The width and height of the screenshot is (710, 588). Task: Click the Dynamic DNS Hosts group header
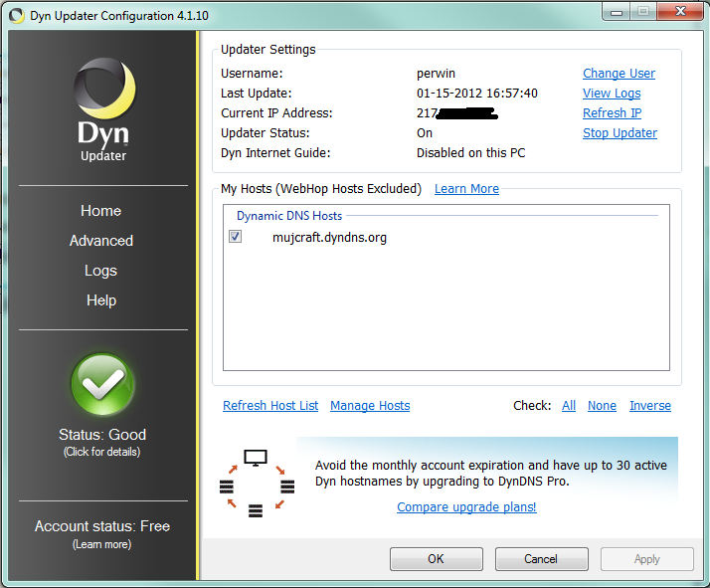pyautogui.click(x=289, y=216)
